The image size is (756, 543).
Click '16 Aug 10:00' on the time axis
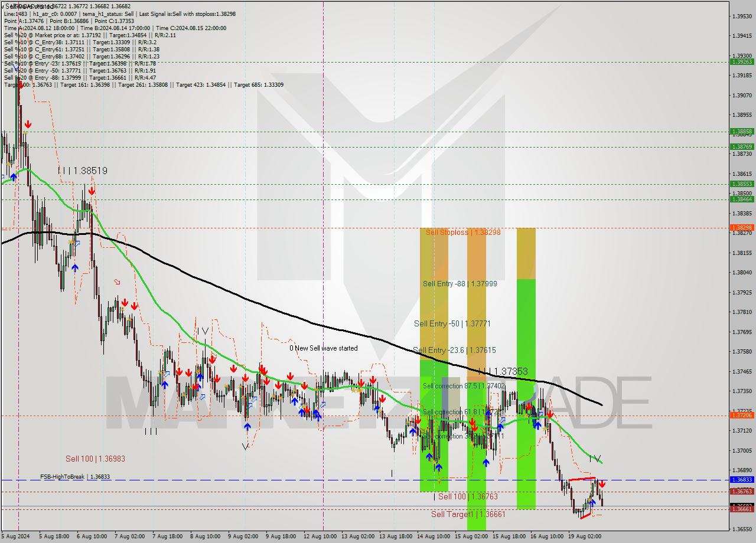click(546, 537)
